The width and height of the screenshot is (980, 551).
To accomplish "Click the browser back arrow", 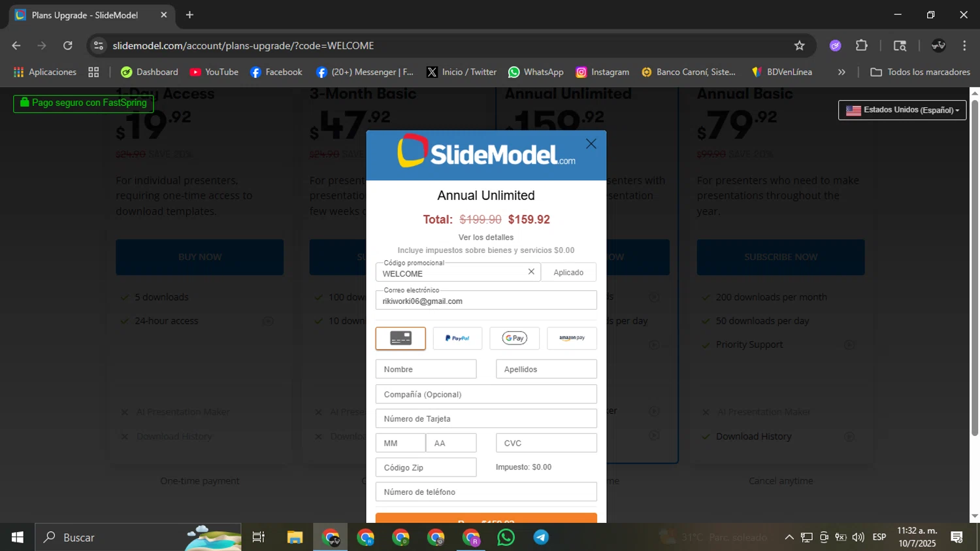I will (16, 45).
